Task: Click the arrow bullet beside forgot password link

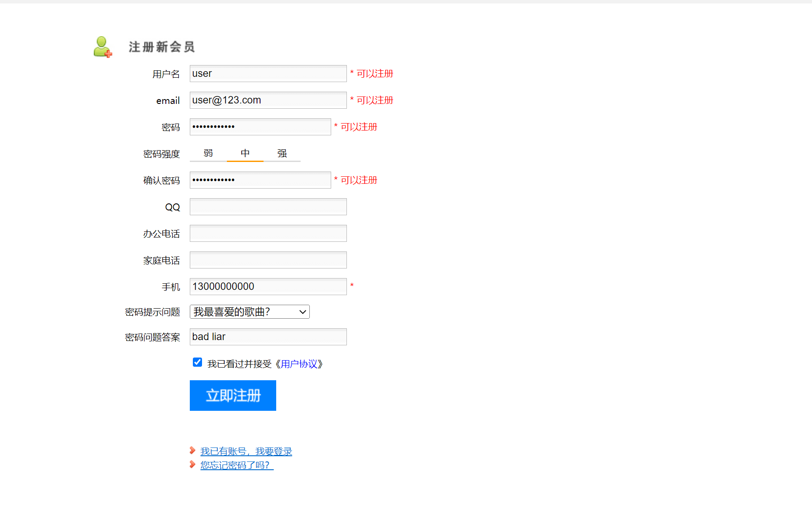Action: (192, 465)
